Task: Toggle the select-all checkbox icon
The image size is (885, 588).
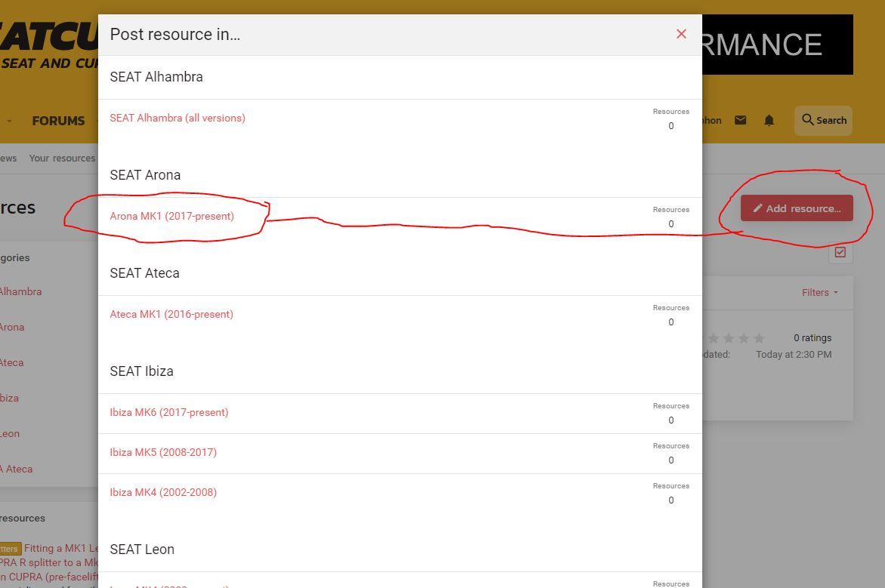Action: coord(840,252)
